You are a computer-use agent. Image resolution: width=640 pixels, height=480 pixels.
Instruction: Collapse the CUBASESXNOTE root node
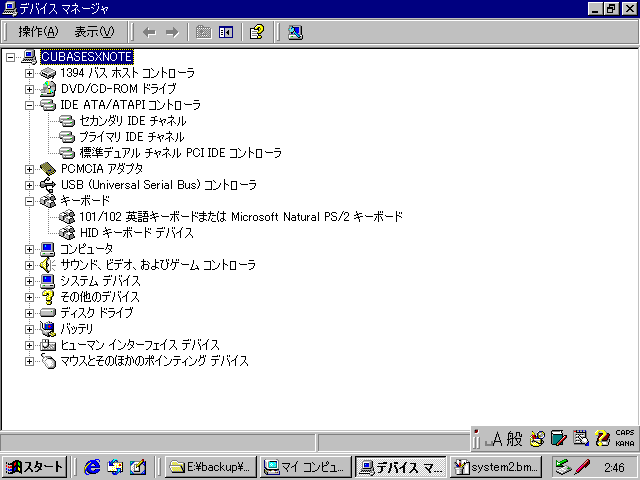point(11,57)
